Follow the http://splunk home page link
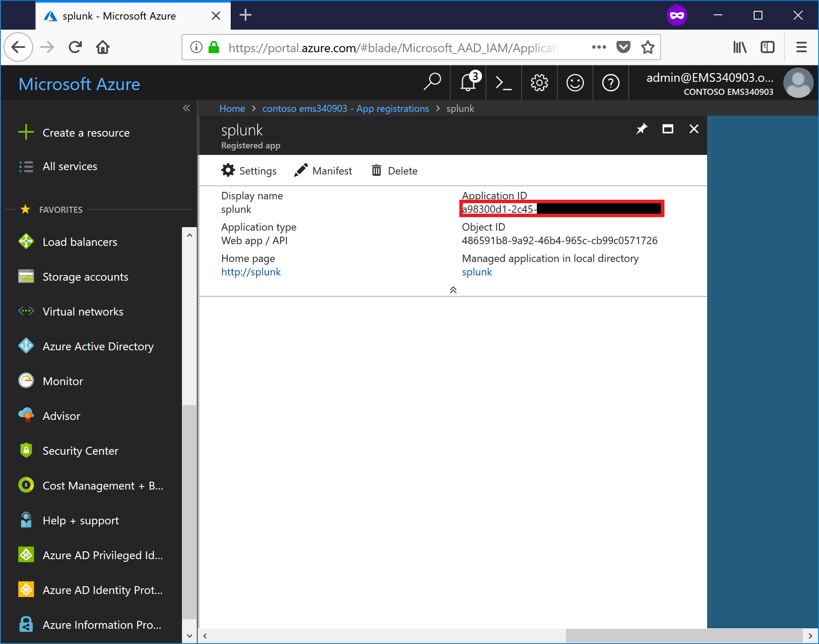 tap(251, 272)
